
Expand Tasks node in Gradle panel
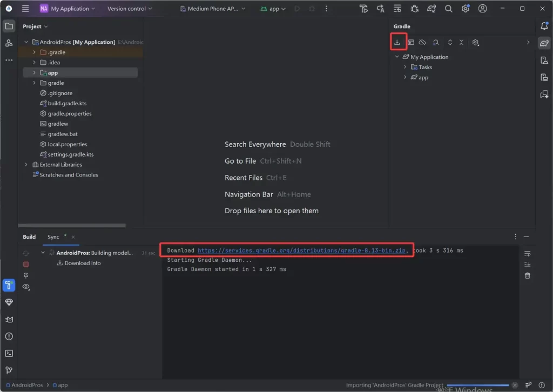(x=405, y=67)
